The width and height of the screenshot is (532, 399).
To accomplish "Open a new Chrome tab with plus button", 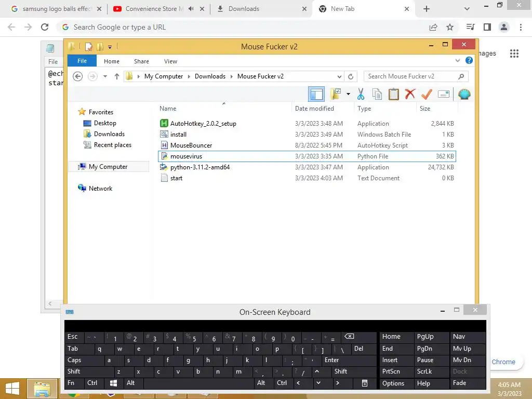I will coord(427,9).
